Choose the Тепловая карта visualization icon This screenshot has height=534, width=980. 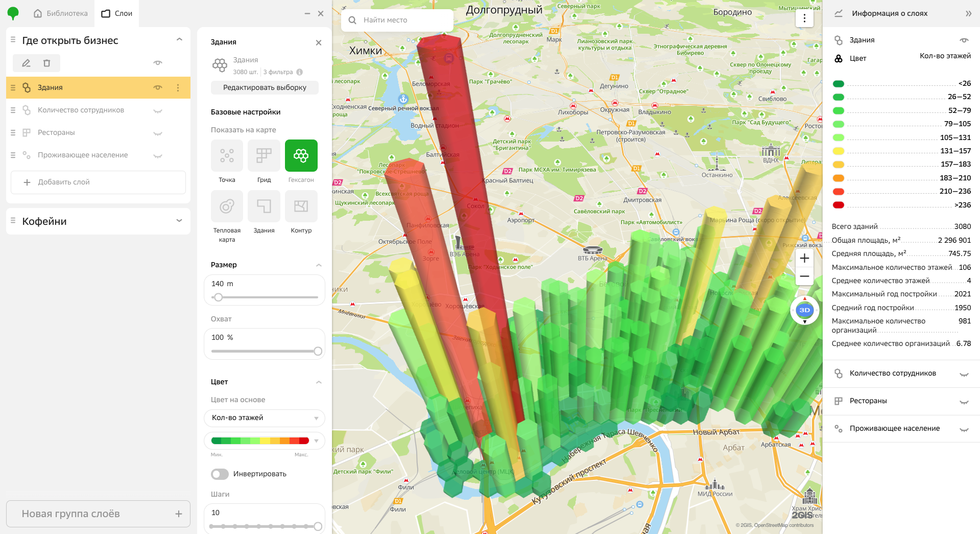pyautogui.click(x=227, y=206)
